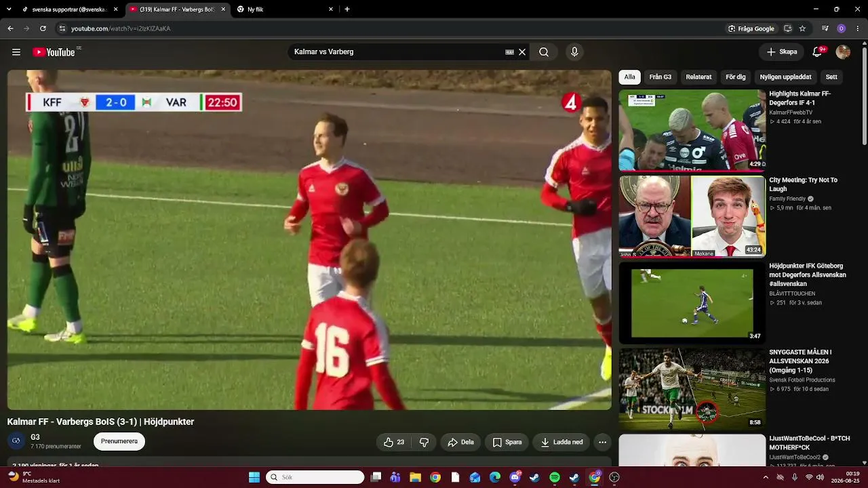Create content with the Skapa button
868x488 pixels.
pyautogui.click(x=782, y=52)
